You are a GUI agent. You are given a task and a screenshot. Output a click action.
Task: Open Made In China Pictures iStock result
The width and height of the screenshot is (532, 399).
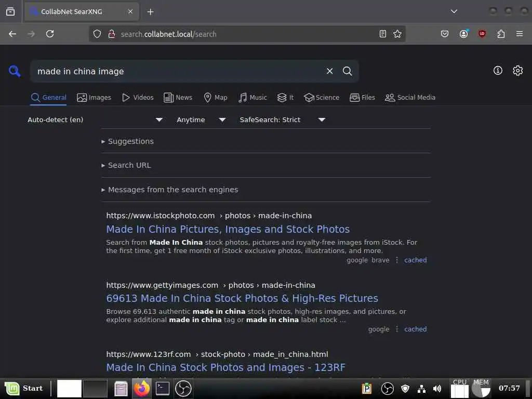228,229
